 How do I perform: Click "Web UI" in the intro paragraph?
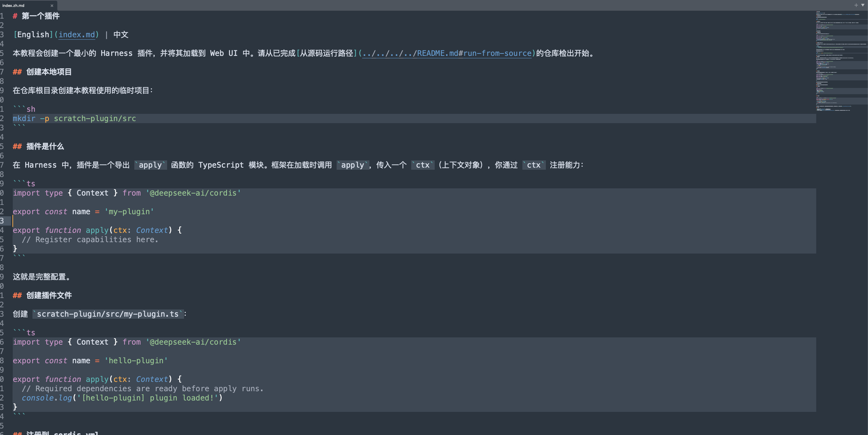(224, 53)
